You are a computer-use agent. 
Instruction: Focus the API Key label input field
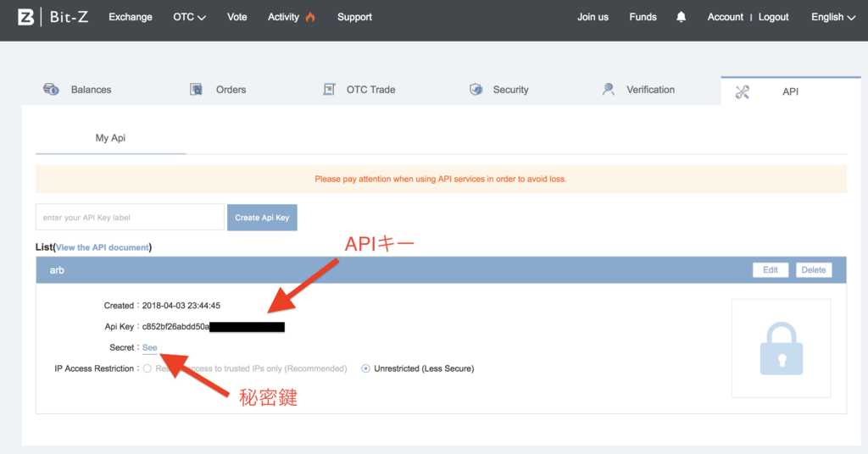click(x=130, y=218)
